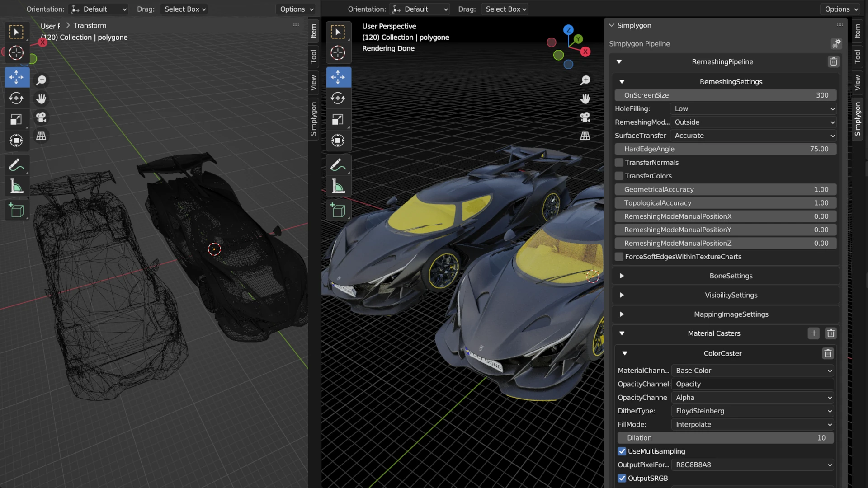Open the RemeshingMode dropdown set to Outside
Screen dimensions: 868x488
click(753, 122)
